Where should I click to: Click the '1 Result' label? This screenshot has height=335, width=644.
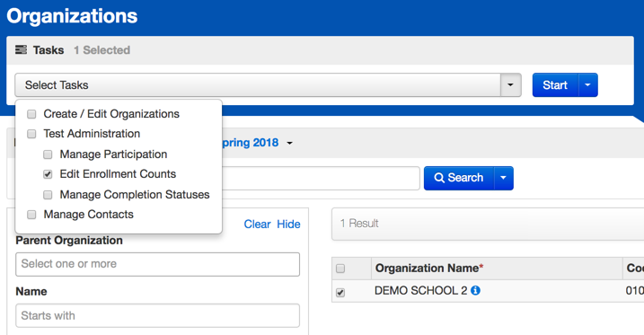click(359, 224)
